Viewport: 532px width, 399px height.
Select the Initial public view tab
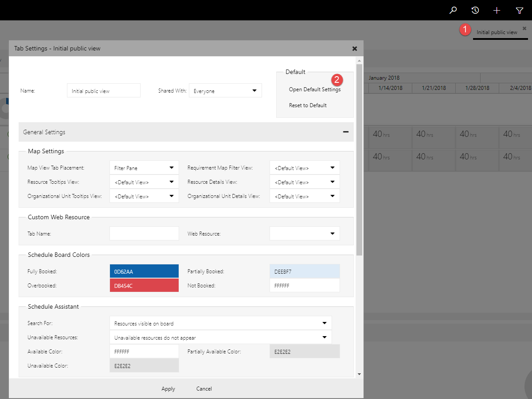(497, 32)
